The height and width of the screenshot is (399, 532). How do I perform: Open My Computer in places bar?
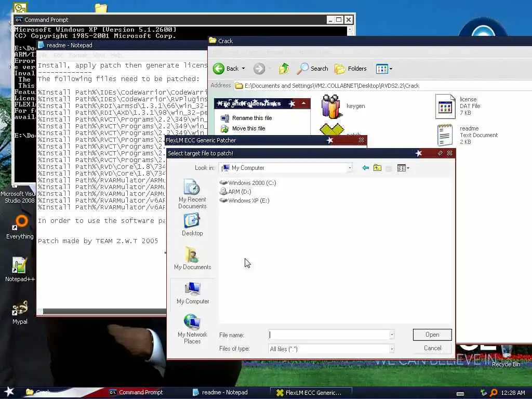[193, 293]
